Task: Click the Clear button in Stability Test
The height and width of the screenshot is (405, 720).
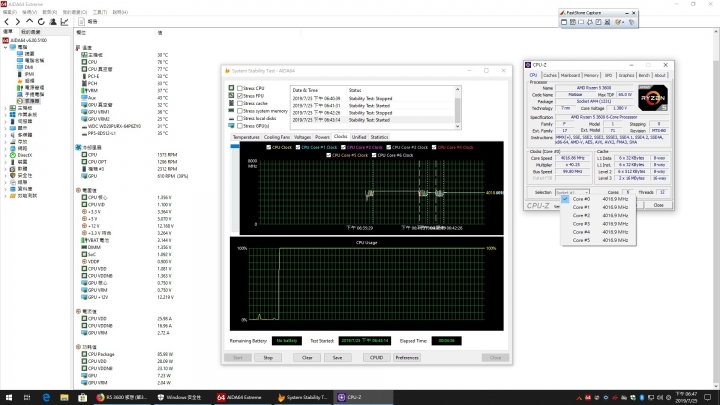Action: [x=307, y=358]
